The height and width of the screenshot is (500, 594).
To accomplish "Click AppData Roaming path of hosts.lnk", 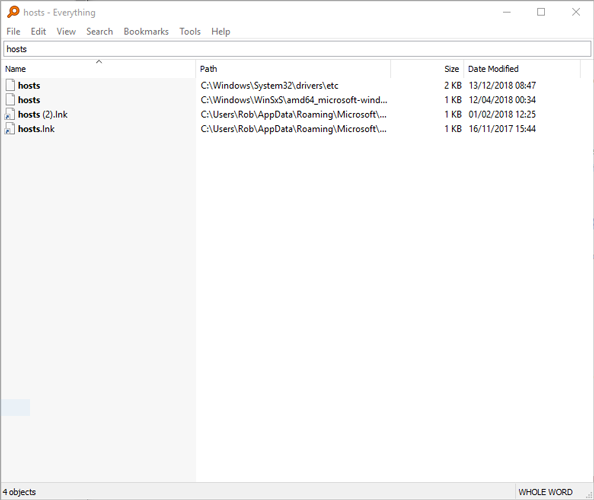I will coord(294,129).
